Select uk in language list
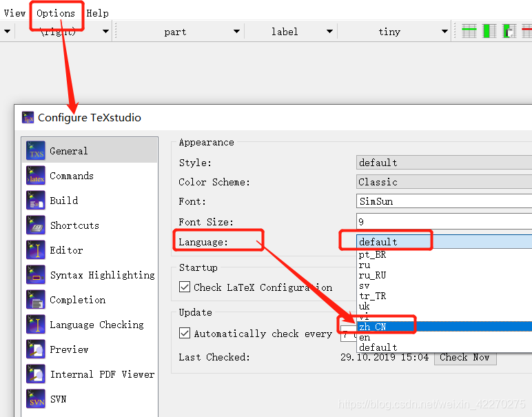Screen dimensions: 532x417 [444, 306]
